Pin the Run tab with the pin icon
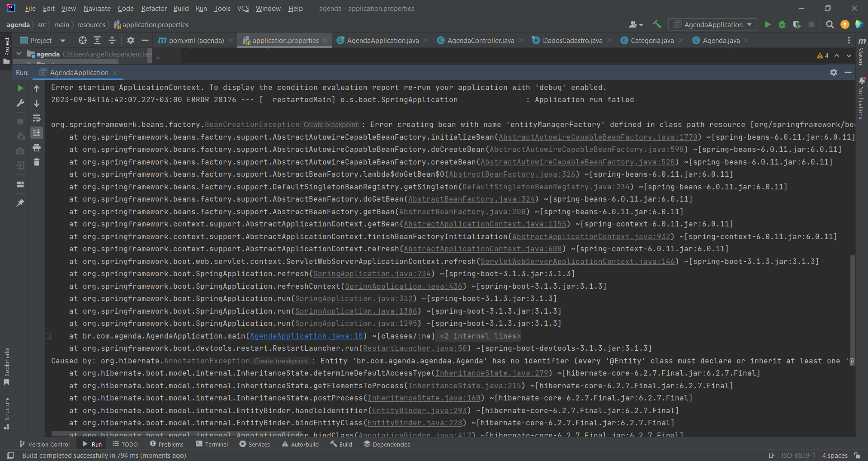 point(20,203)
